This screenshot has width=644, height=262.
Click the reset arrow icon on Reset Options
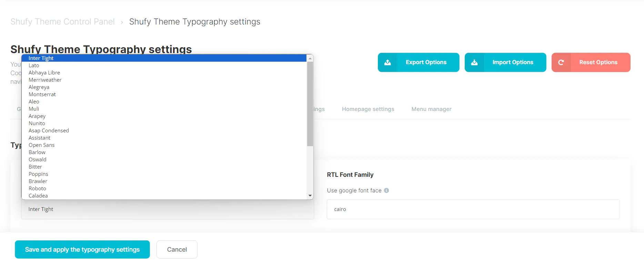561,62
